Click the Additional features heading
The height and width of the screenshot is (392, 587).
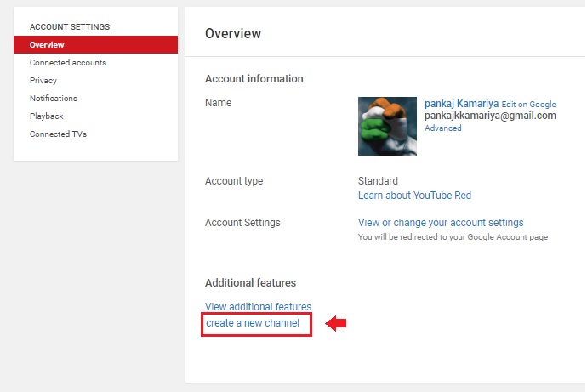[250, 283]
